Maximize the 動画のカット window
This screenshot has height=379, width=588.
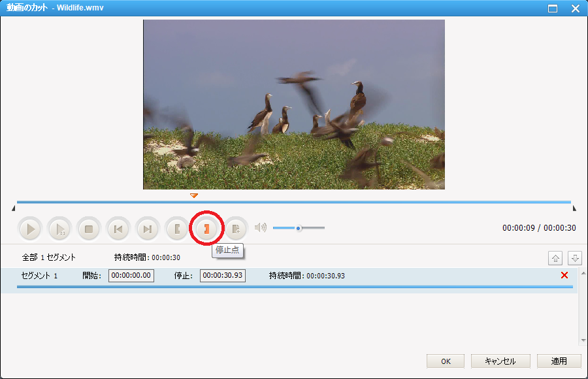(x=552, y=8)
